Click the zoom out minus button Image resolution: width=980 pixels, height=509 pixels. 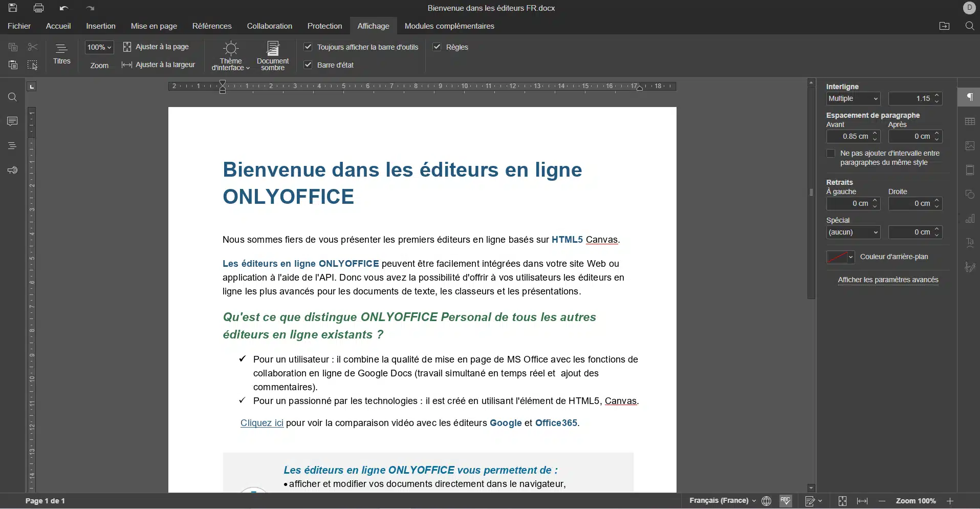pyautogui.click(x=882, y=501)
